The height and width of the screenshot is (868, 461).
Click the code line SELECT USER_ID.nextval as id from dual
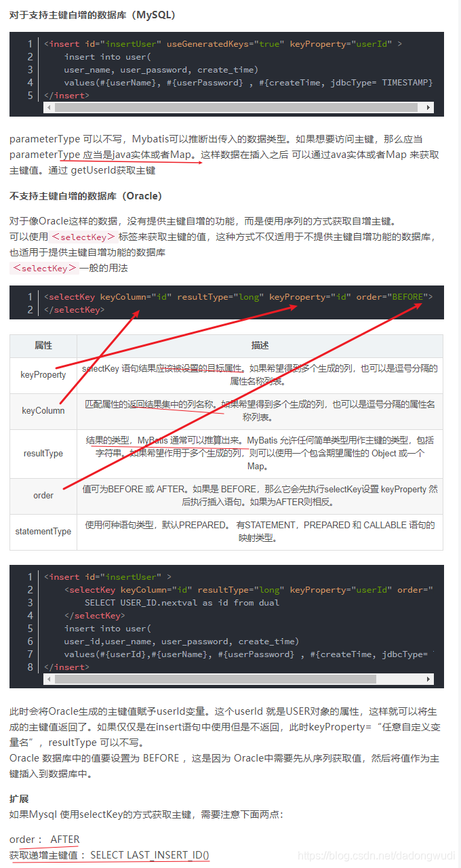coord(182,603)
